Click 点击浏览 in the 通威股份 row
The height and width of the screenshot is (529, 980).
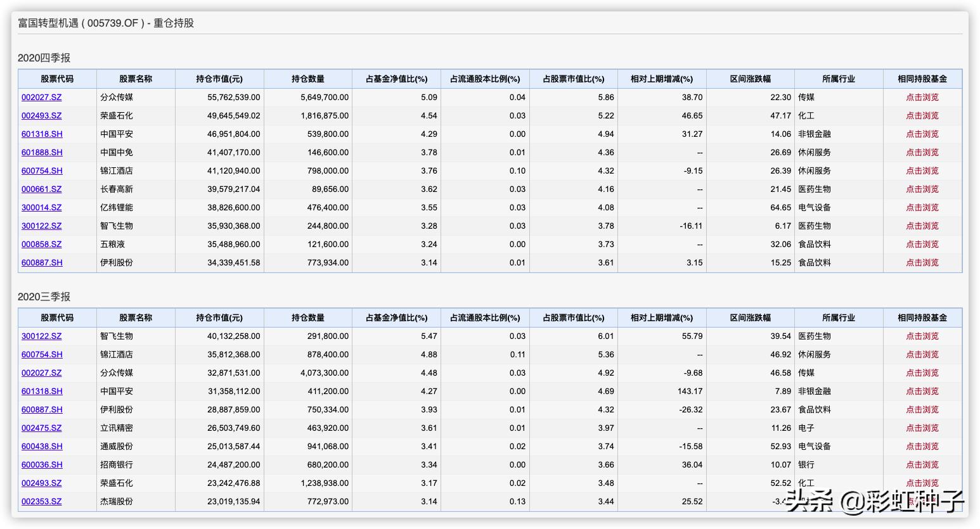click(x=922, y=447)
